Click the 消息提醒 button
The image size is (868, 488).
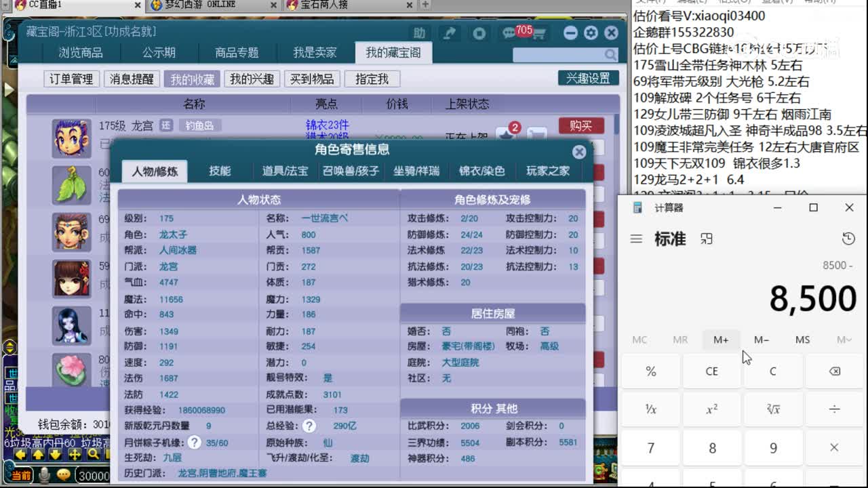click(x=132, y=79)
